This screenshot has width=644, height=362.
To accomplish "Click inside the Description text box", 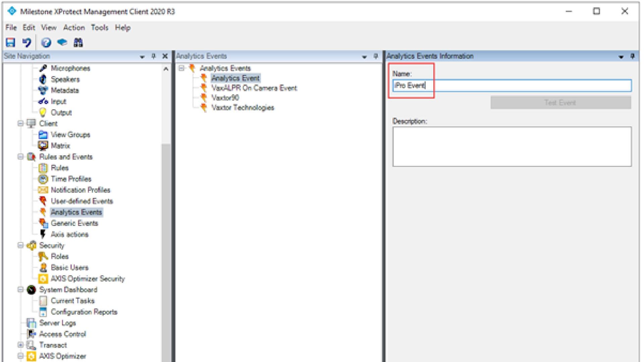I will [x=512, y=146].
